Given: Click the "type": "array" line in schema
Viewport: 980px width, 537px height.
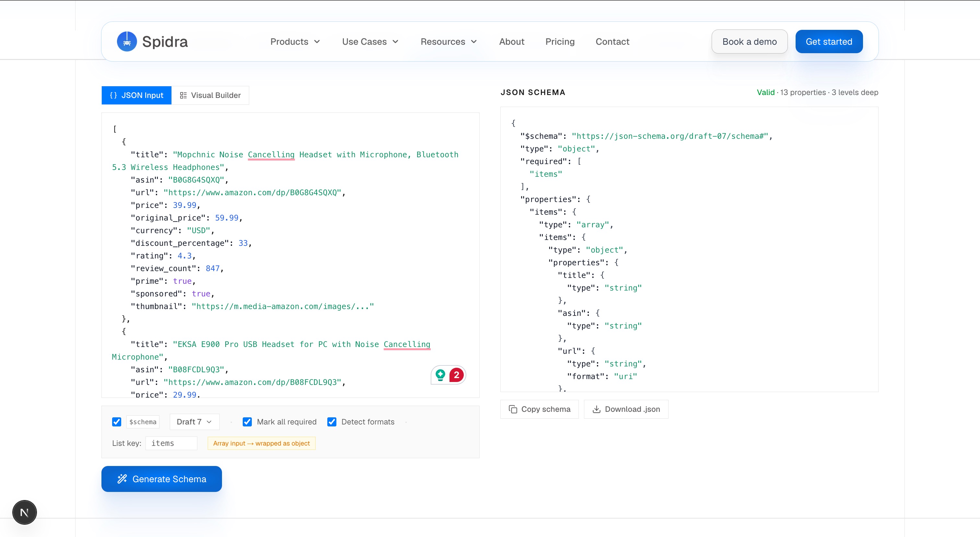Looking at the screenshot, I should (576, 224).
